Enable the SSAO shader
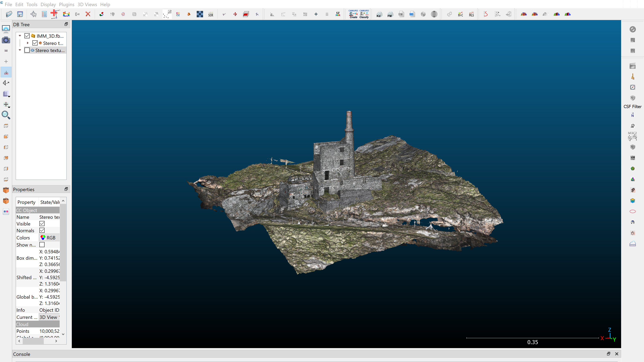 point(632,51)
